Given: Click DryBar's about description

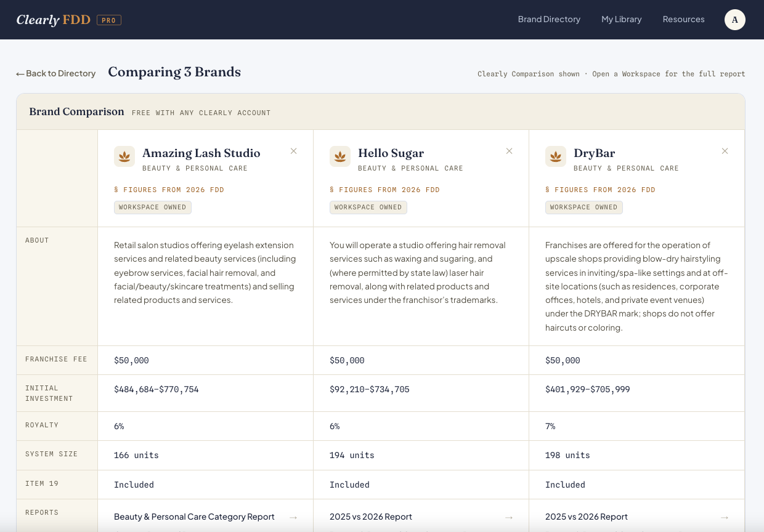Looking at the screenshot, I should pos(636,286).
